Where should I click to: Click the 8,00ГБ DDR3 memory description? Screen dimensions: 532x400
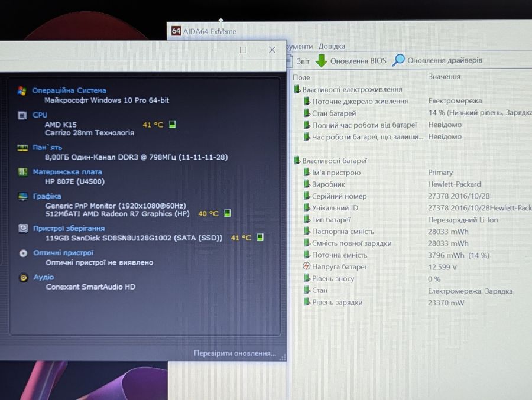coord(137,157)
